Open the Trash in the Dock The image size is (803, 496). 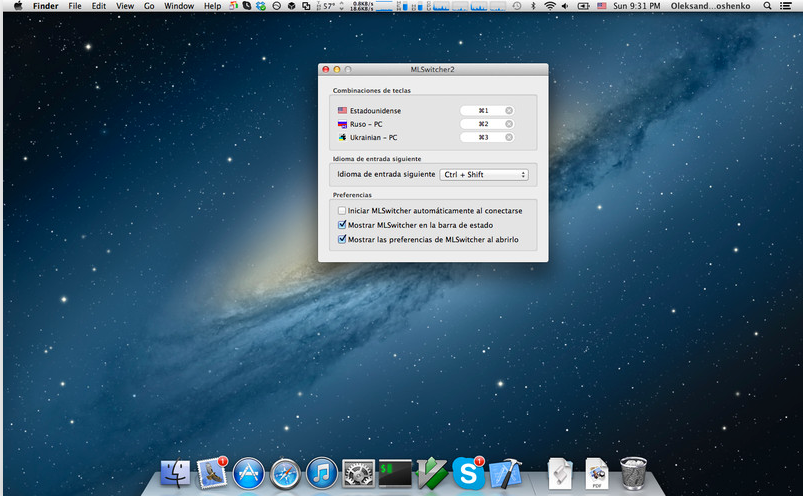(x=633, y=473)
